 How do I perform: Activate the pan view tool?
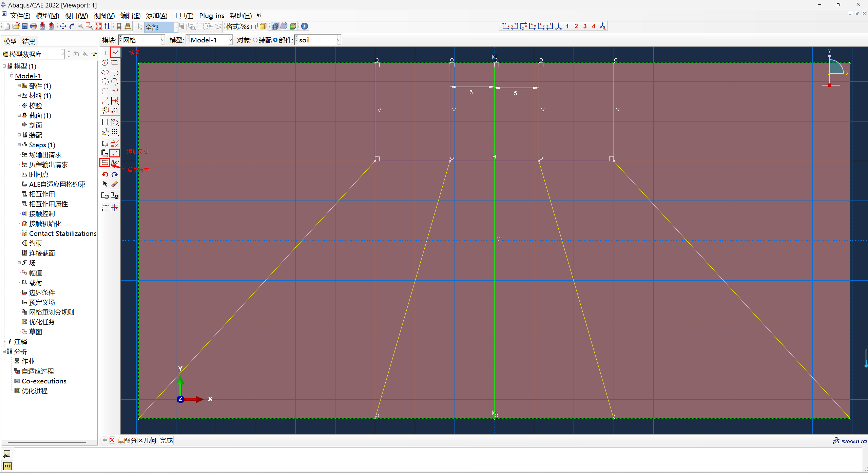click(63, 26)
